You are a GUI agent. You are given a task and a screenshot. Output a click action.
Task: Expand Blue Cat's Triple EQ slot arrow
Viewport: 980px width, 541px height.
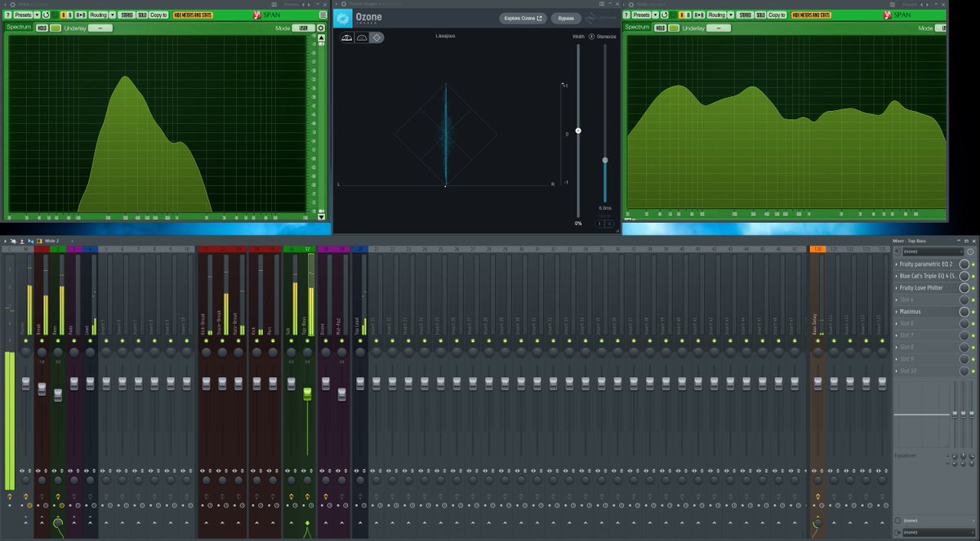click(x=898, y=276)
